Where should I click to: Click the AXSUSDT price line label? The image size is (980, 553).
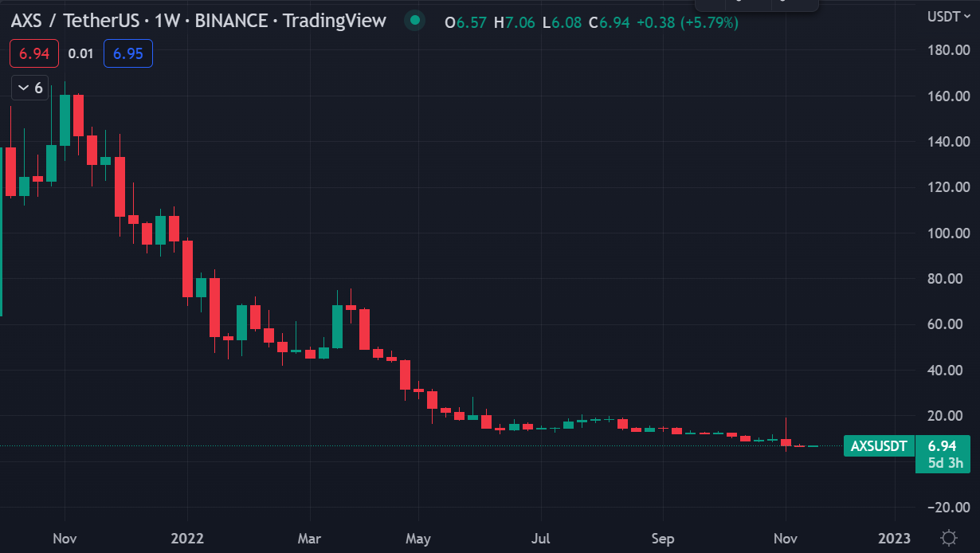click(879, 446)
